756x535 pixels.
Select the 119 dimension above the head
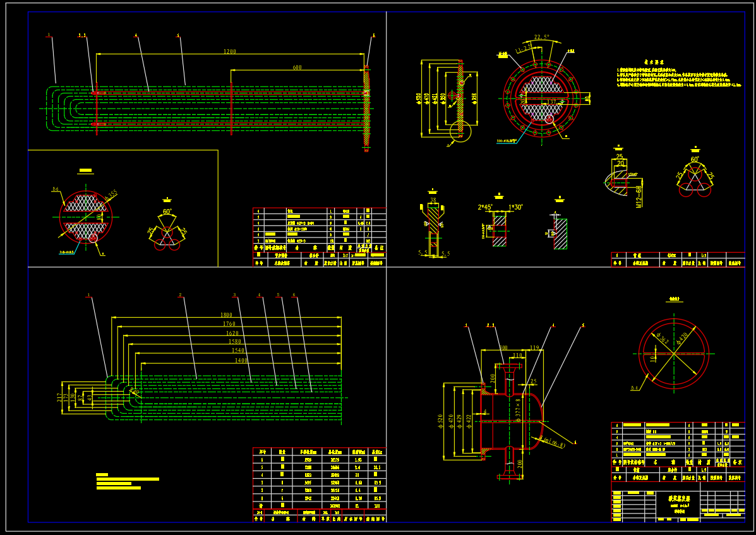coord(534,348)
